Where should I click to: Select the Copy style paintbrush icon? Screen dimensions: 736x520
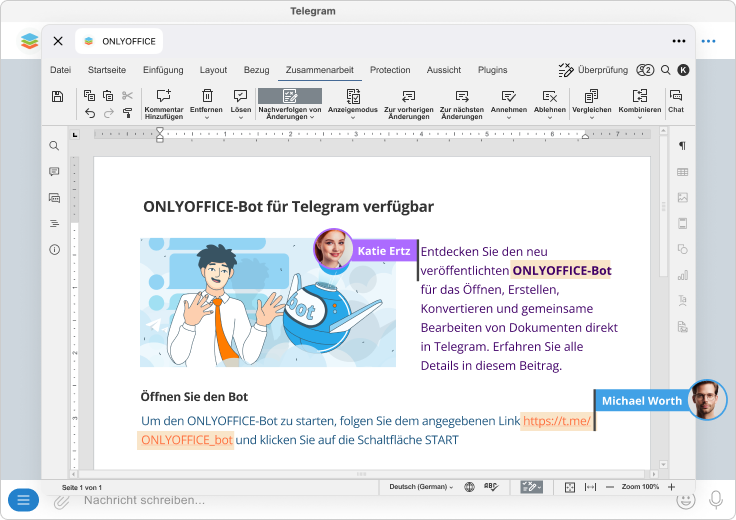point(127,113)
